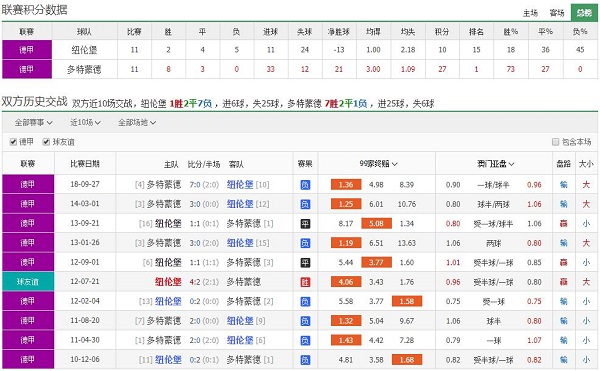Click the highlighted 5.08 draw odds
This screenshot has width=600, height=371.
coord(376,223)
